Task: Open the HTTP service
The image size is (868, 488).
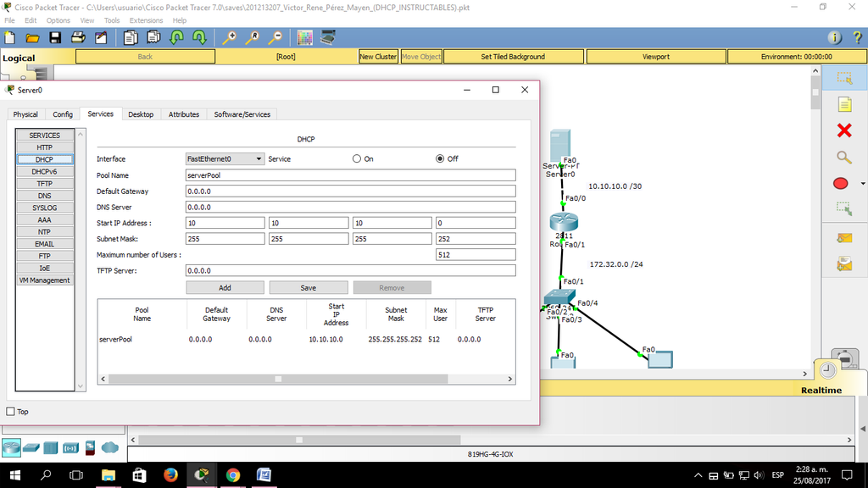Action: click(44, 147)
